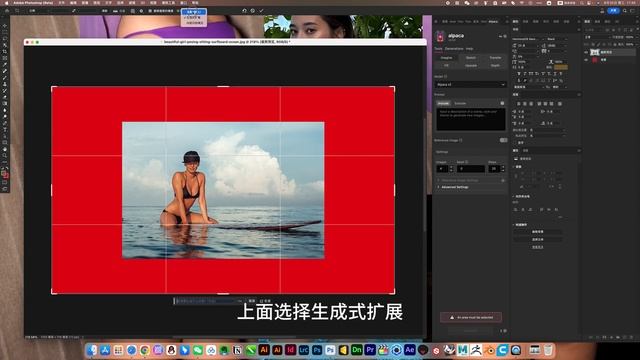Click the Upscale button in Alpaca

(471, 65)
